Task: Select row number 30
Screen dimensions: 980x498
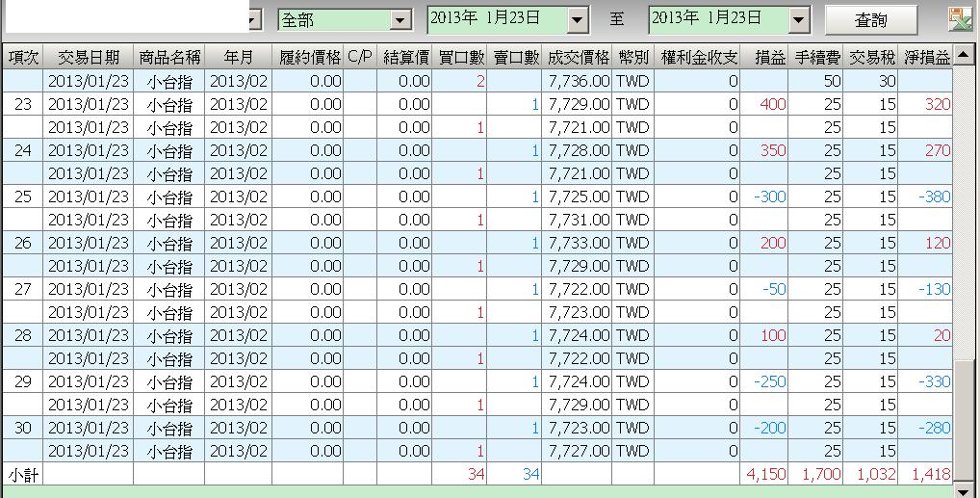Action: [23, 428]
